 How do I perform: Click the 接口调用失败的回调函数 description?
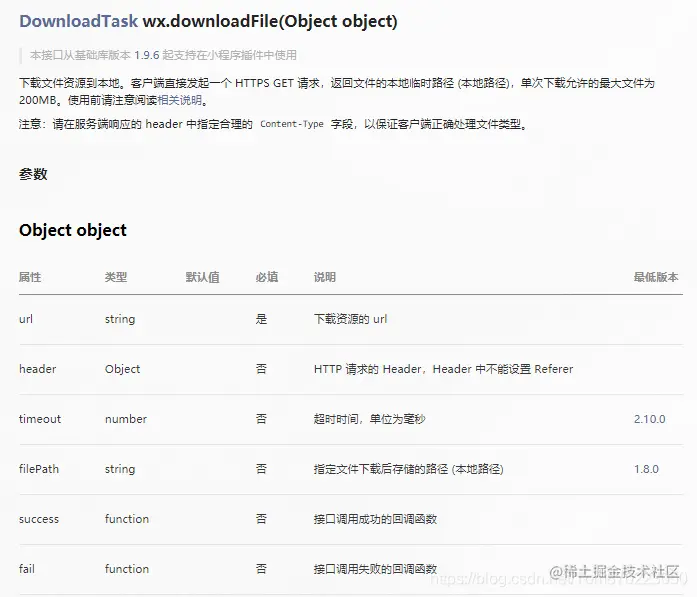[376, 569]
